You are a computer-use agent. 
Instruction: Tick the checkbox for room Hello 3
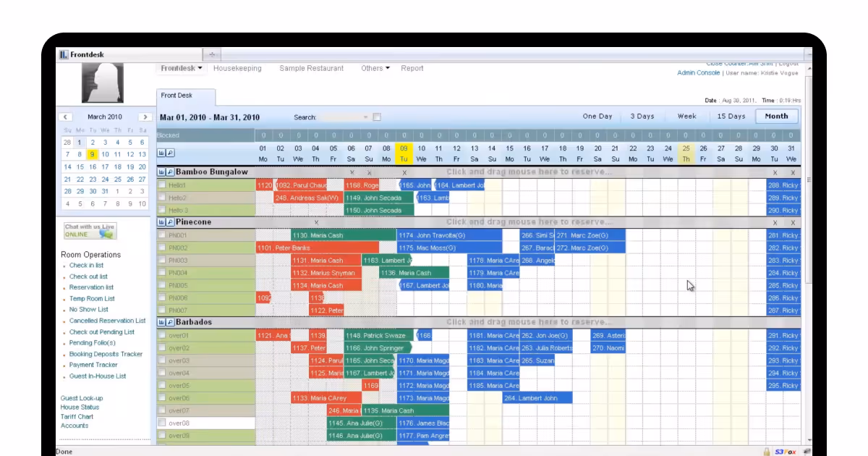point(162,210)
